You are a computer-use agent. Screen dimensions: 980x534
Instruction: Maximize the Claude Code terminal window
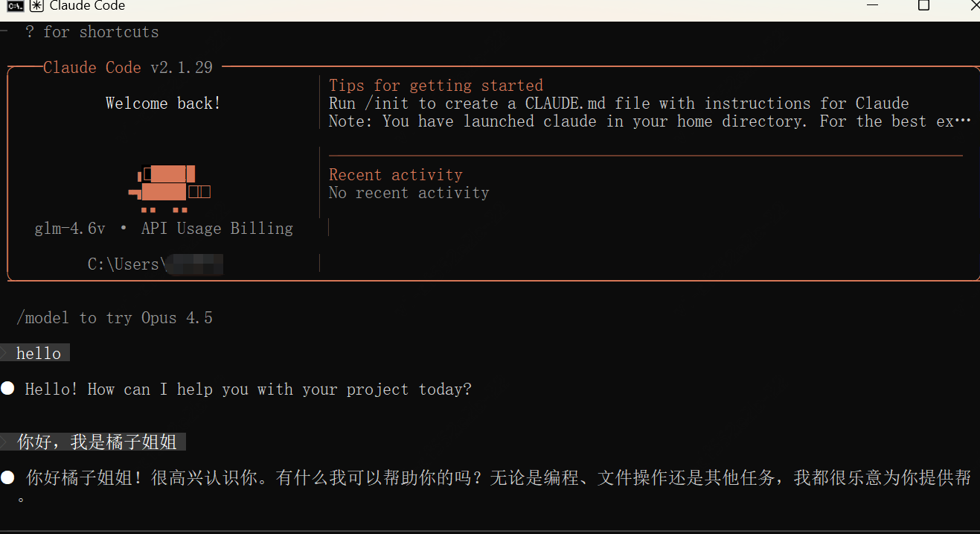point(923,6)
